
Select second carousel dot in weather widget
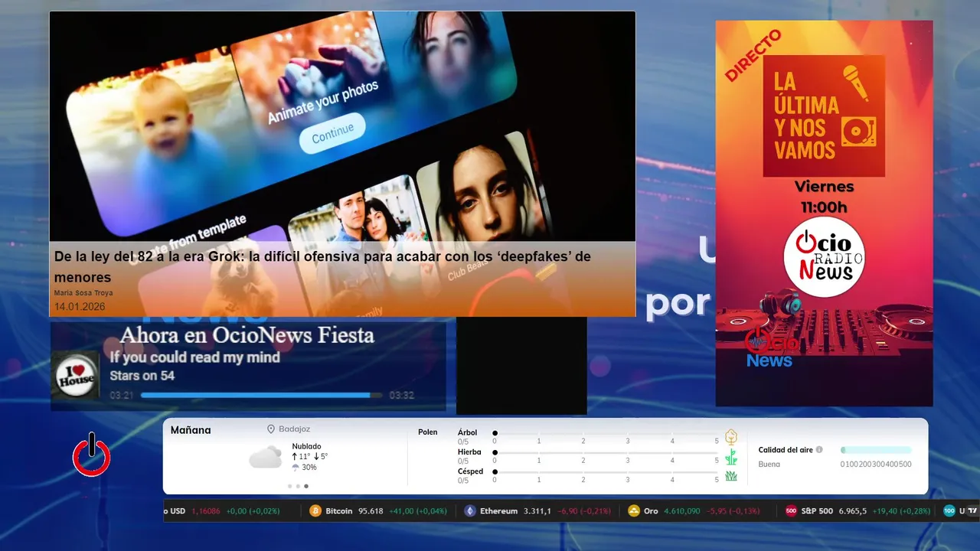click(298, 486)
